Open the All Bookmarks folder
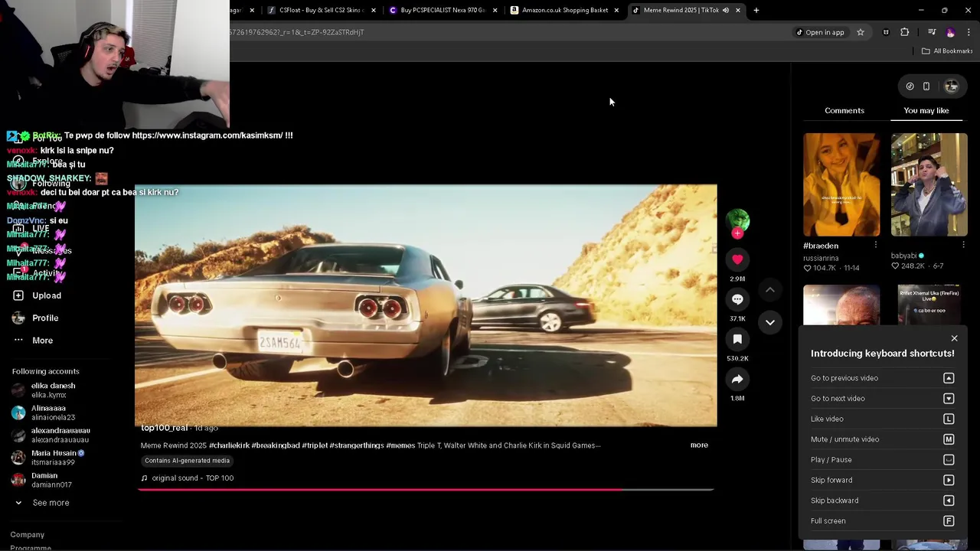The width and height of the screenshot is (980, 551). click(947, 51)
